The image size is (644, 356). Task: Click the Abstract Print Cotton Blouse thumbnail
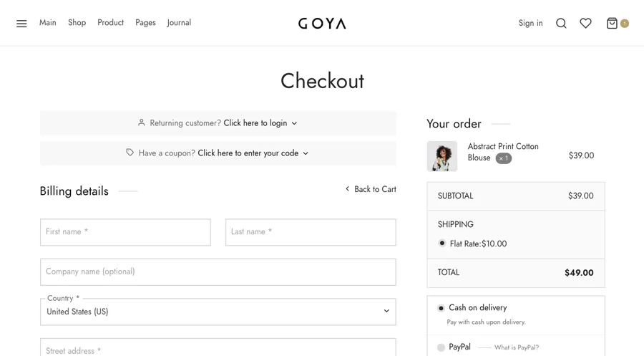point(442,156)
